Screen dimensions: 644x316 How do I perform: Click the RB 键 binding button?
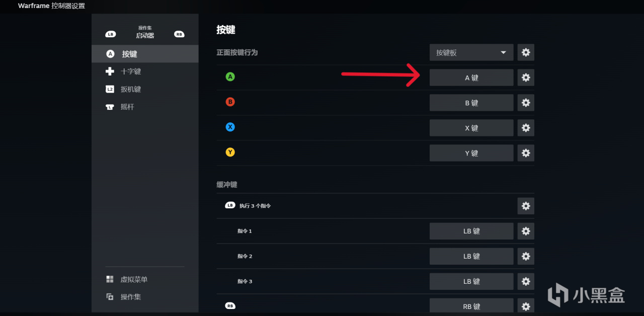click(x=471, y=306)
